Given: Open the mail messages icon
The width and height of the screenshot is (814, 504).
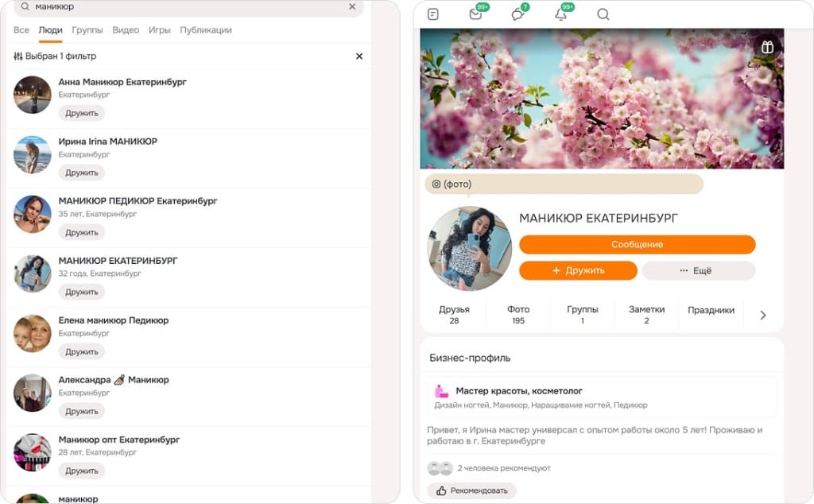Looking at the screenshot, I should pyautogui.click(x=475, y=14).
